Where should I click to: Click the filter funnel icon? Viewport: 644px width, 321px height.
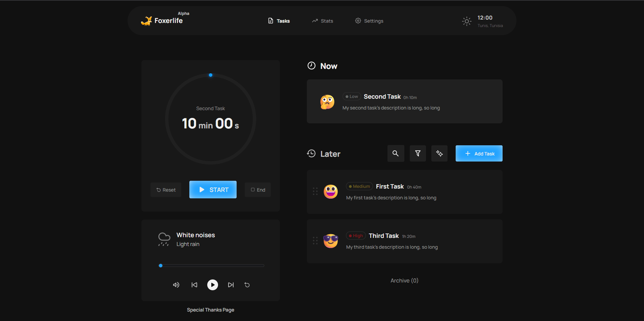tap(418, 153)
